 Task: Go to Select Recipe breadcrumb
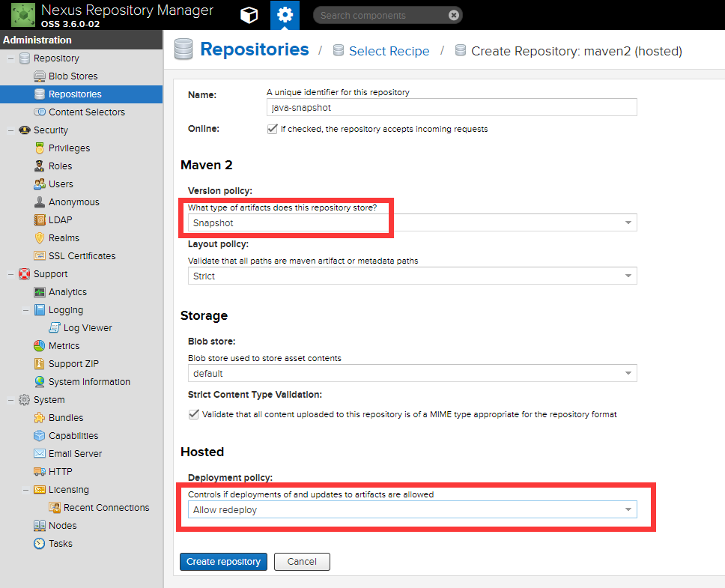pyautogui.click(x=389, y=51)
